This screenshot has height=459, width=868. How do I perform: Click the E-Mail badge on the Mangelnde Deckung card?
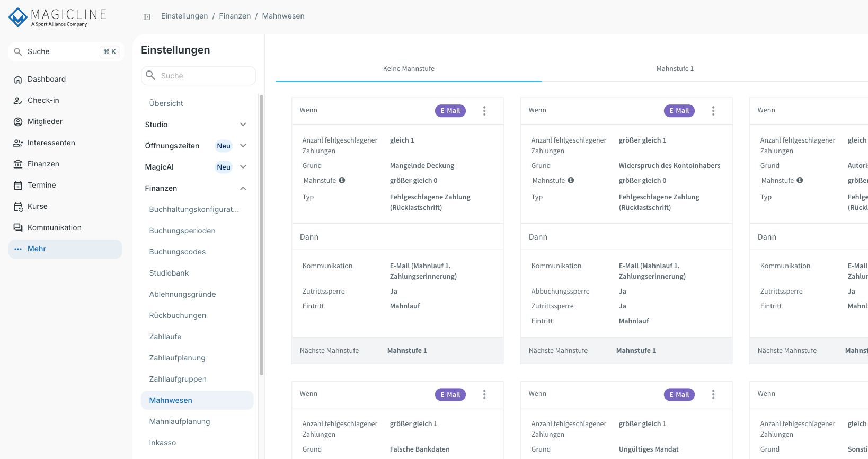(x=450, y=111)
